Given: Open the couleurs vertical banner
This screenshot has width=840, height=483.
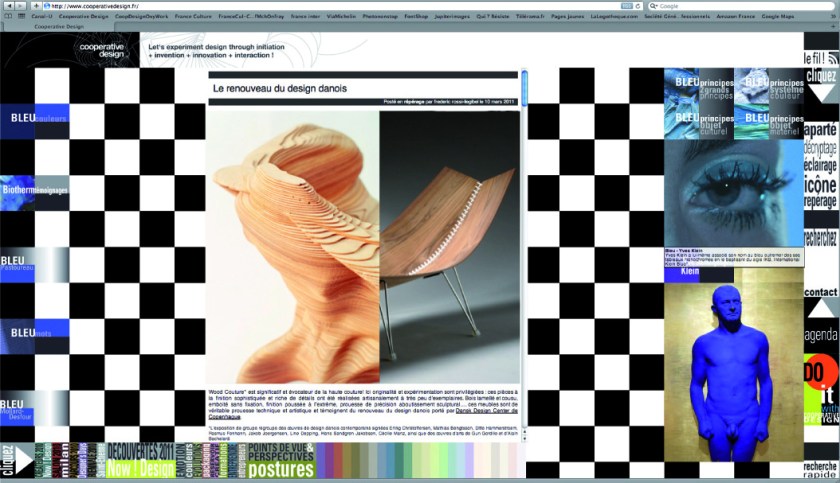Looking at the screenshot, I should [189, 460].
